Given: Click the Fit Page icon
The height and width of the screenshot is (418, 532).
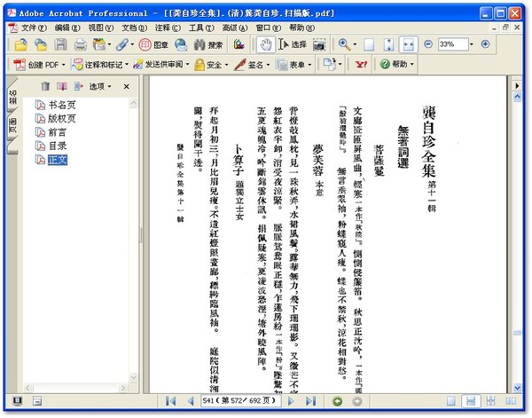Looking at the screenshot, I should 389,44.
